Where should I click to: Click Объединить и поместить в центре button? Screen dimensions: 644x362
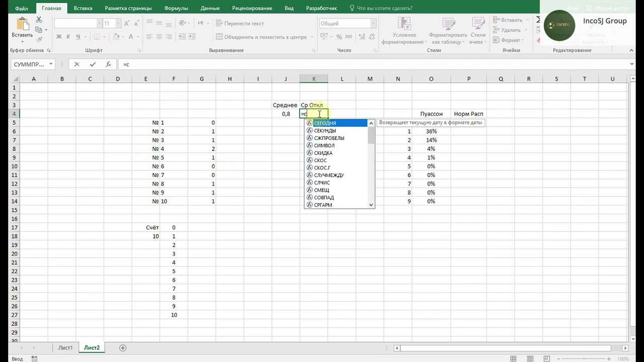(262, 37)
